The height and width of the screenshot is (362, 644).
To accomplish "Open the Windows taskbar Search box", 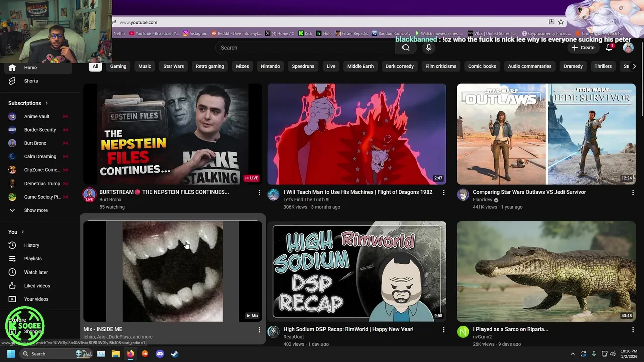I will [56, 354].
